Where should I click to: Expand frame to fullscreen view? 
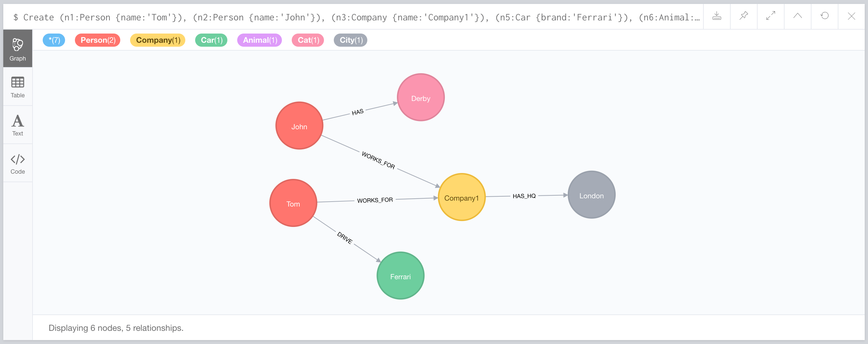[771, 16]
